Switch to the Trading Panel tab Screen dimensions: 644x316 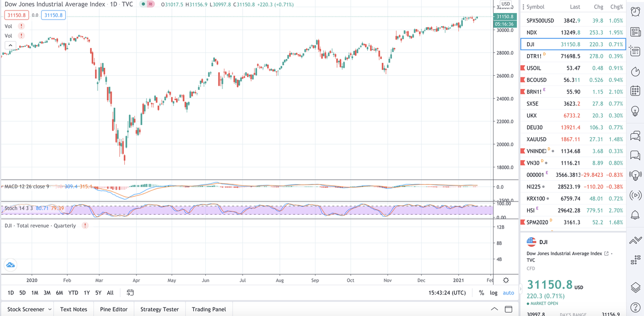[209, 309]
